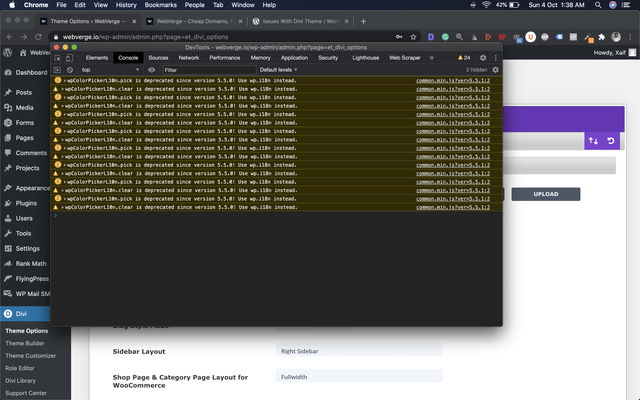Viewport: 640px width, 400px height.
Task: Open the Memory tab
Action: coord(260,58)
